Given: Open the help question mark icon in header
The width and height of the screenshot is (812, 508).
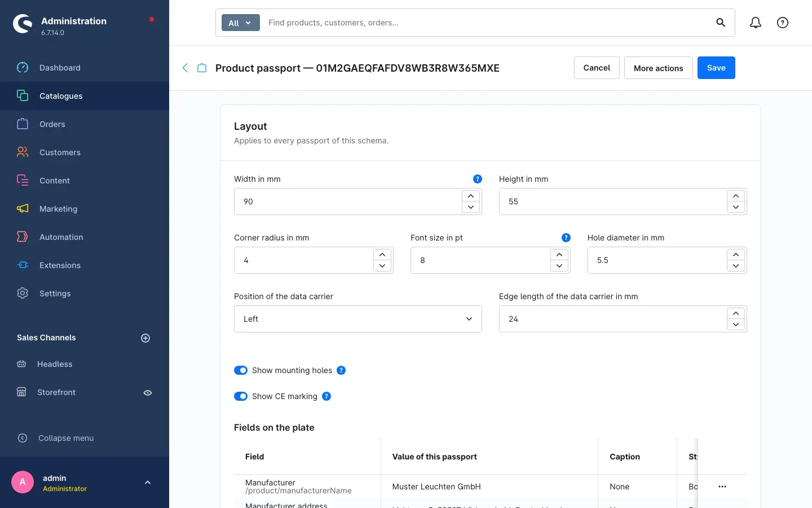Looking at the screenshot, I should pyautogui.click(x=783, y=23).
